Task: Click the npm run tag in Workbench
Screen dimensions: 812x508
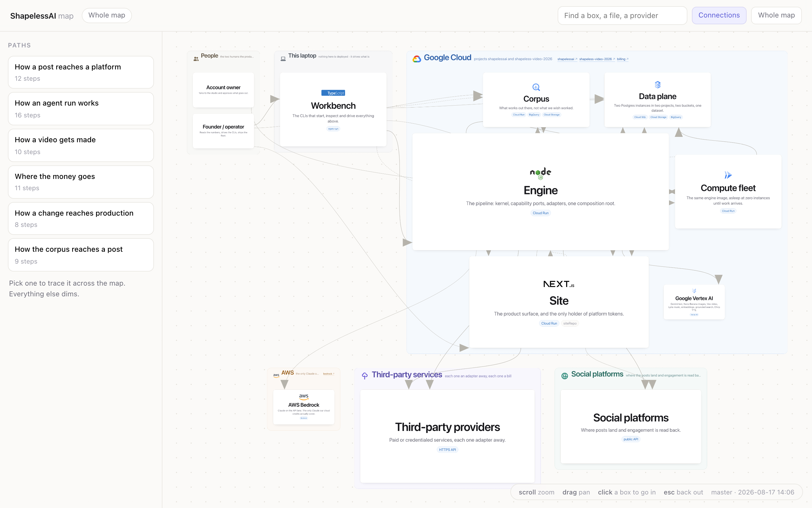Action: tap(333, 129)
